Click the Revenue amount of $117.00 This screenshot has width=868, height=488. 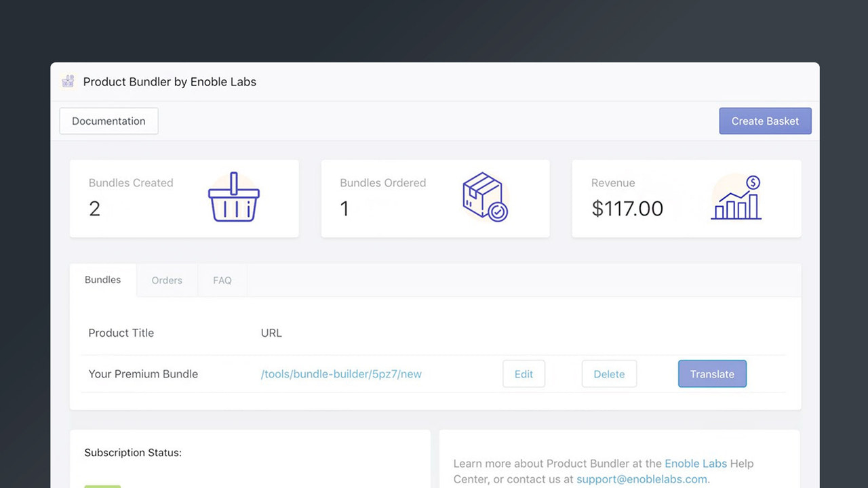(627, 209)
